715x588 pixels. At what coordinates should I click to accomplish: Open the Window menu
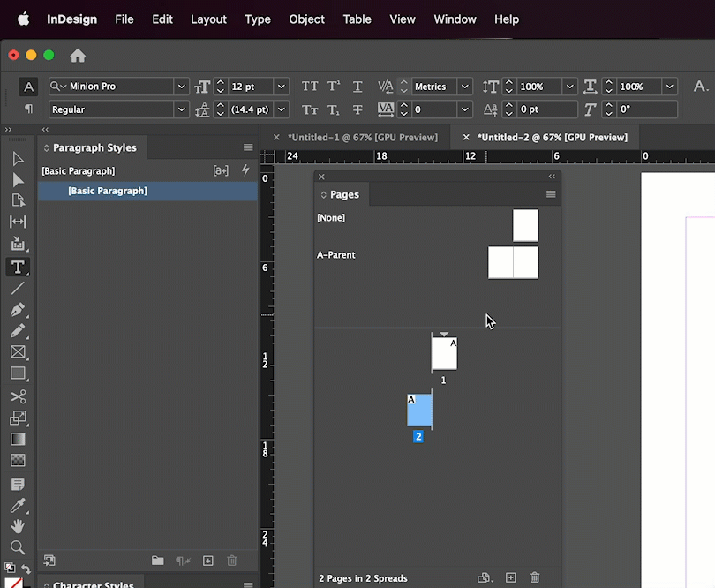[455, 19]
